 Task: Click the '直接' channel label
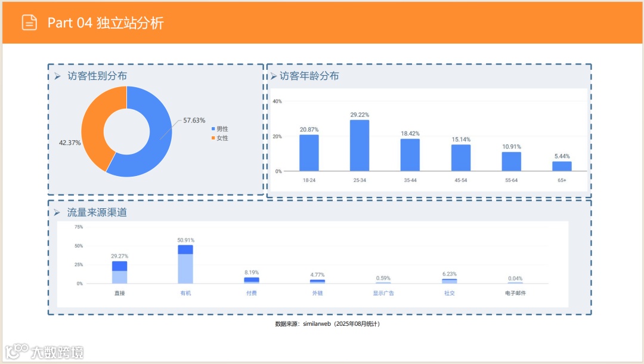coord(119,294)
